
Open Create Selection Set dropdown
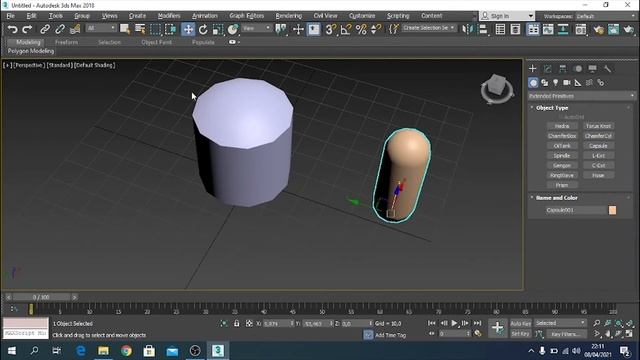429,28
